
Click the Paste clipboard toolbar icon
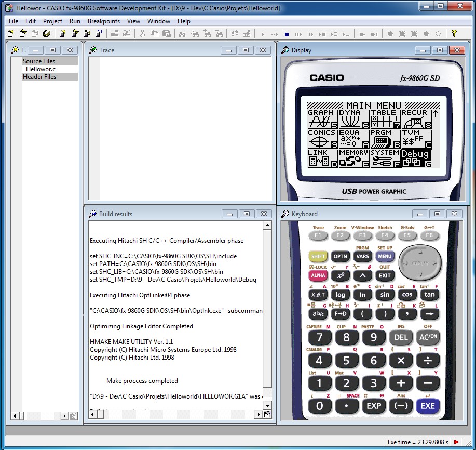point(166,33)
